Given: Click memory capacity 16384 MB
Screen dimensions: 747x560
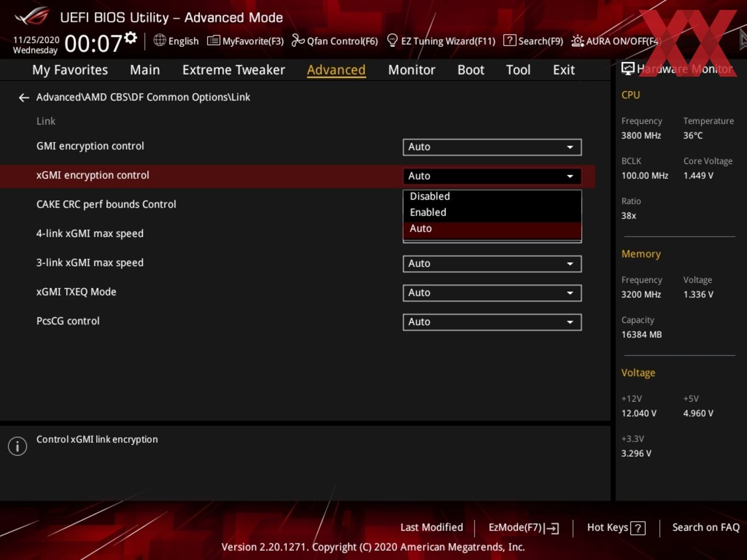Looking at the screenshot, I should pyautogui.click(x=642, y=334).
